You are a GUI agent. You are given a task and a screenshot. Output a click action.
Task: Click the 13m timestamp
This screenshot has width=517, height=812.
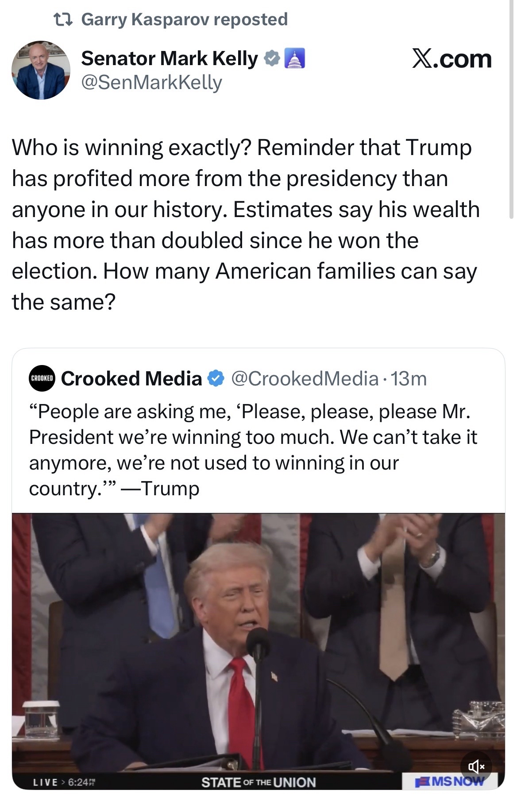tap(409, 379)
